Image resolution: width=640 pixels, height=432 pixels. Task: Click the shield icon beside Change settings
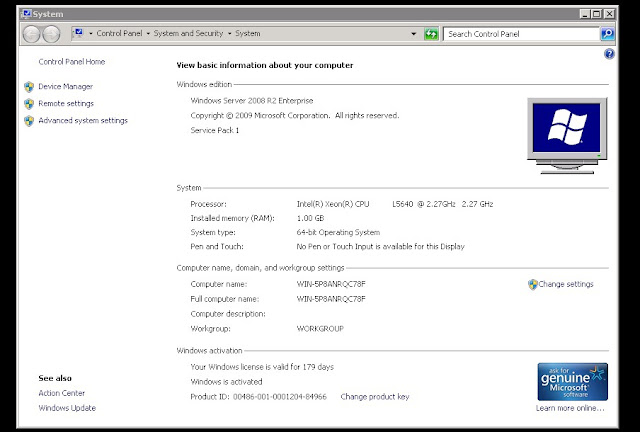point(533,284)
